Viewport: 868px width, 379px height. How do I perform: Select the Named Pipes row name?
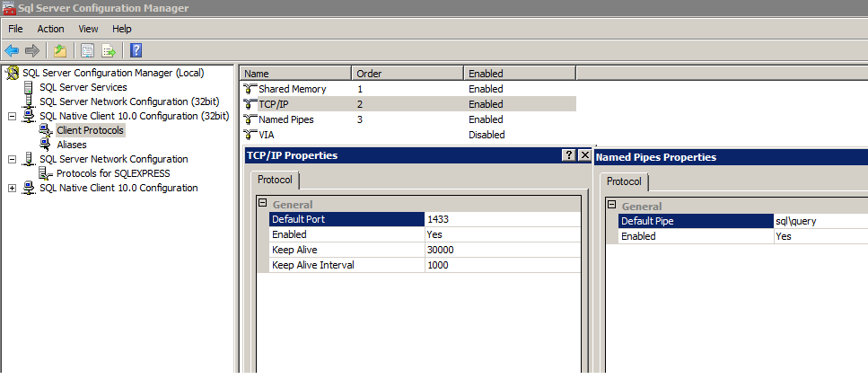pyautogui.click(x=286, y=119)
